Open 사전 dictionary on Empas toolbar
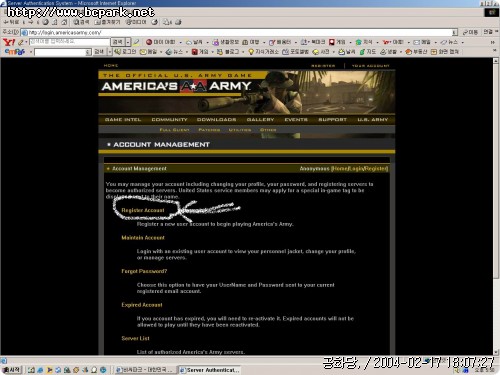Screen dimensions: 500x375 [321, 52]
